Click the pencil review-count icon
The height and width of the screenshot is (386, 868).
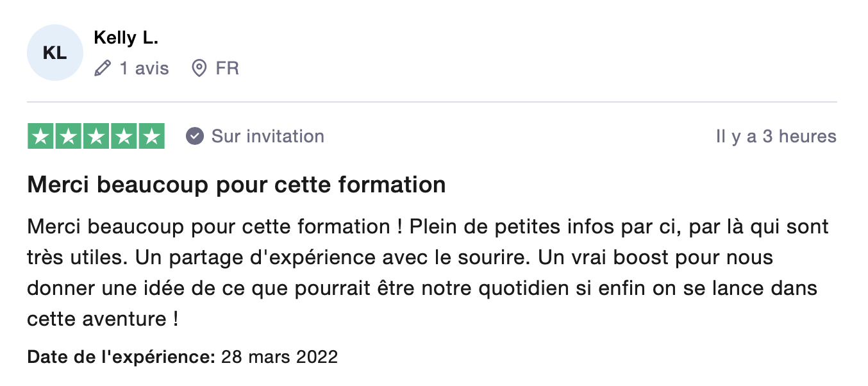click(103, 68)
